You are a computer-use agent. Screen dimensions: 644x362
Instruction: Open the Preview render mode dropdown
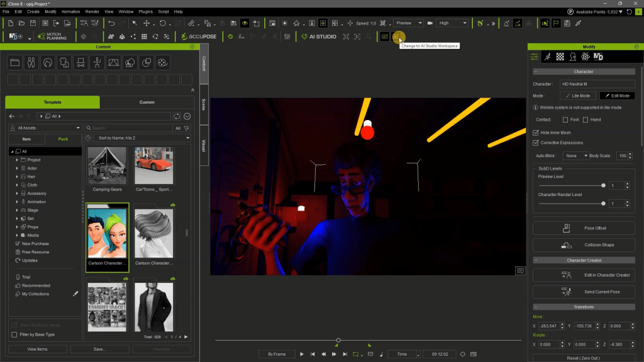pyautogui.click(x=408, y=23)
